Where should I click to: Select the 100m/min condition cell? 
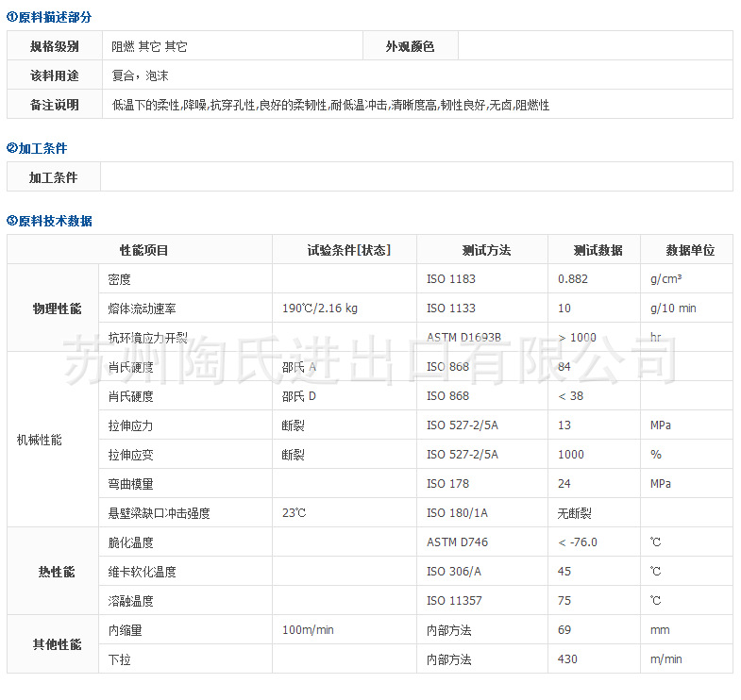pos(345,630)
